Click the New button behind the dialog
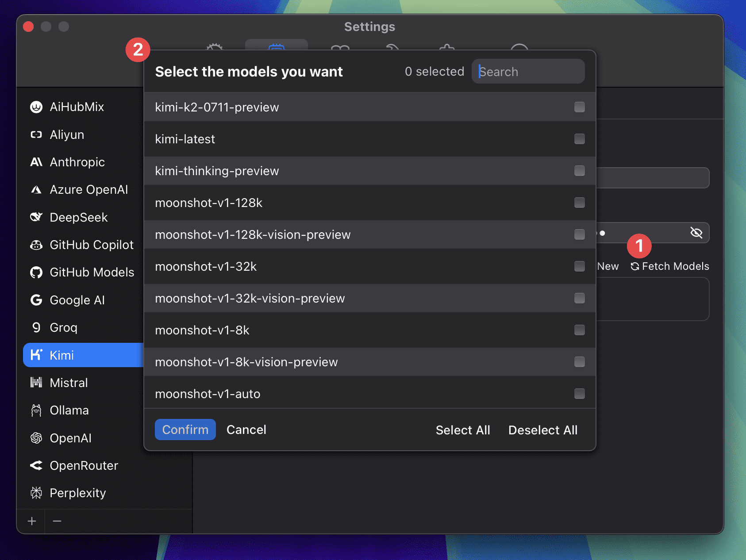The width and height of the screenshot is (746, 560). point(608,266)
